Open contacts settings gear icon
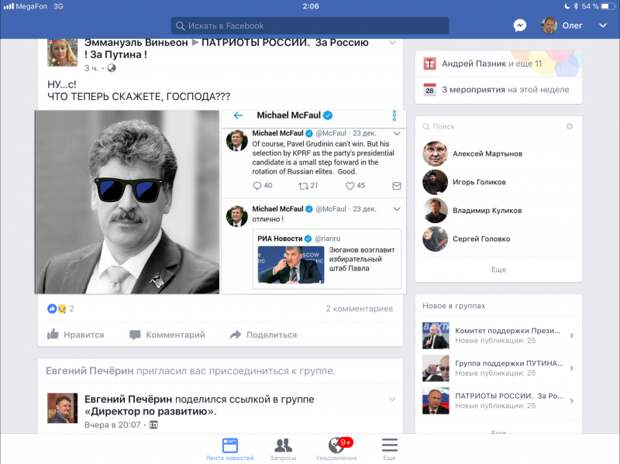620x464 pixels. 569,127
